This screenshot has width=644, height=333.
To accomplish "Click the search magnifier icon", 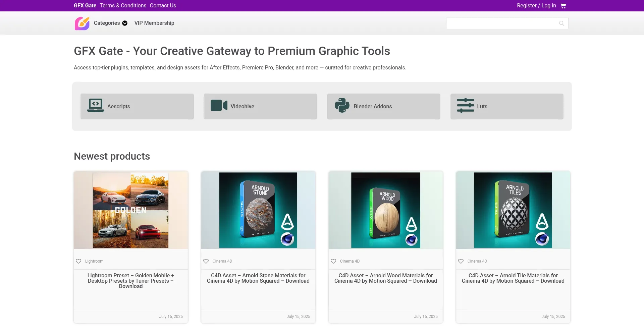I will click(561, 23).
